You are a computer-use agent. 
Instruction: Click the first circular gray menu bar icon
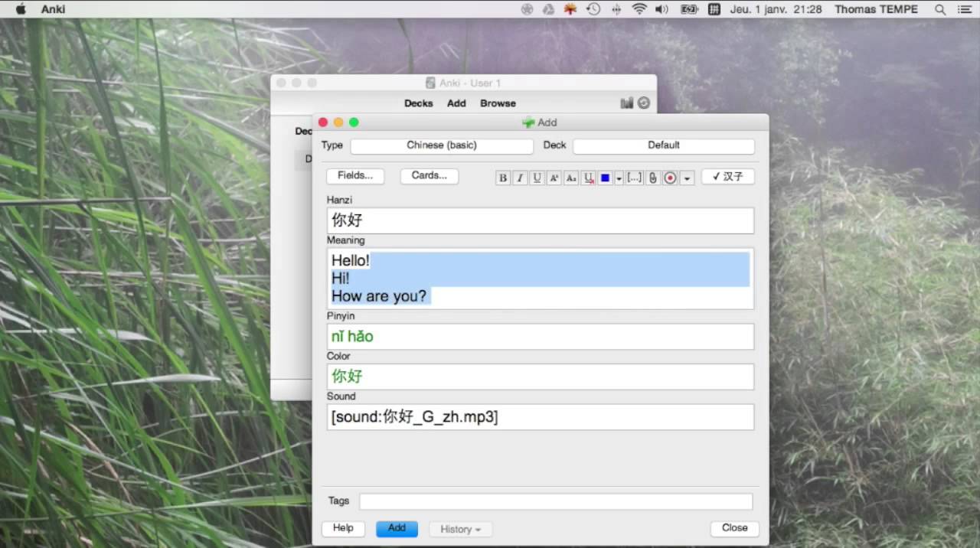pos(527,9)
